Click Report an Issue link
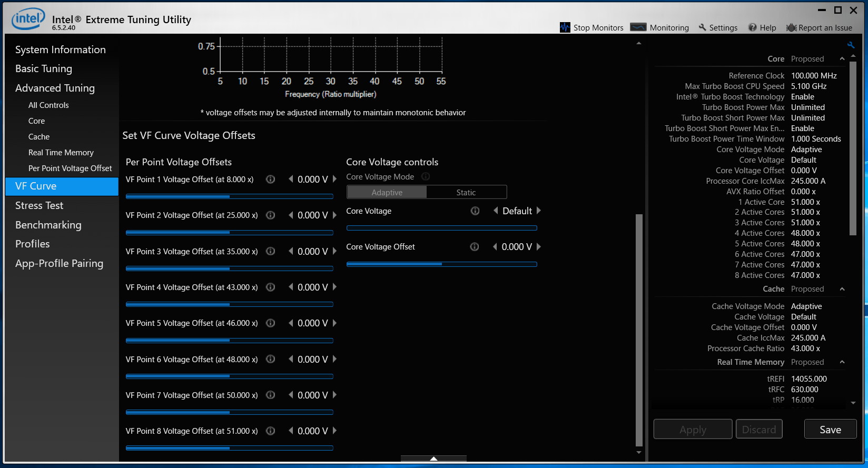Screen dimensions: 868x468 (x=825, y=28)
